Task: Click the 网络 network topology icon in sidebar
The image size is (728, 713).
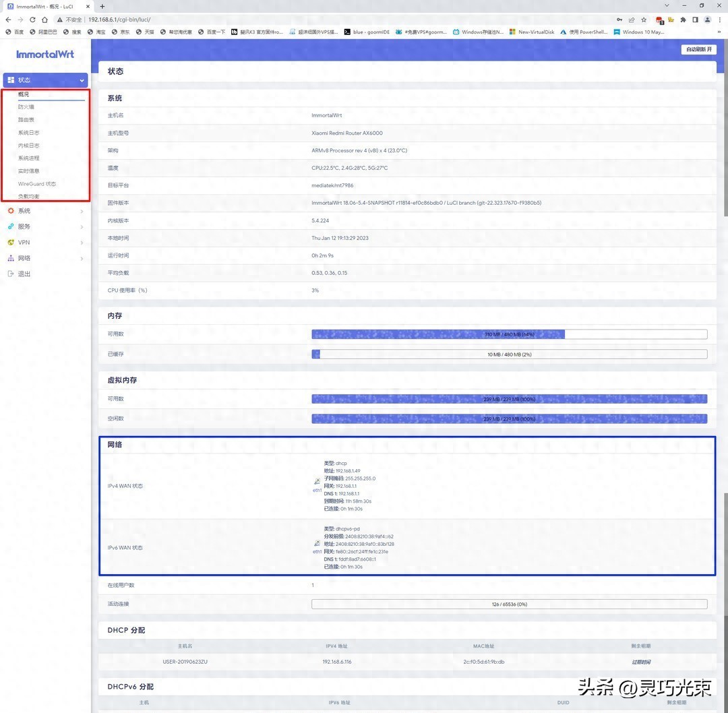Action: coord(11,258)
